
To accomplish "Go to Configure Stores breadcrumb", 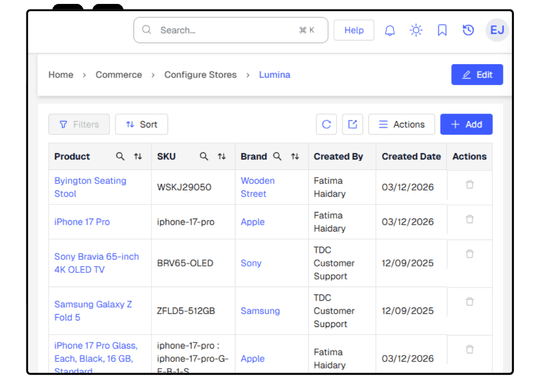I will (x=200, y=75).
